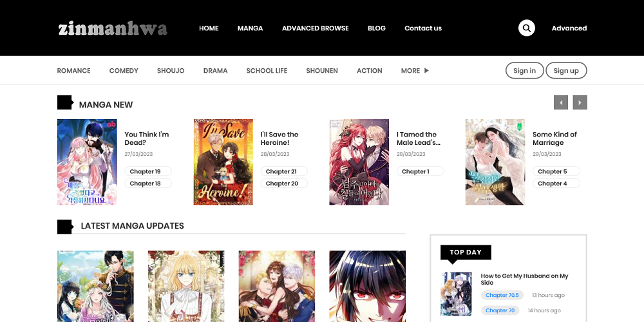The image size is (644, 322).
Task: Browse the COMEDY genre
Action: pyautogui.click(x=124, y=71)
